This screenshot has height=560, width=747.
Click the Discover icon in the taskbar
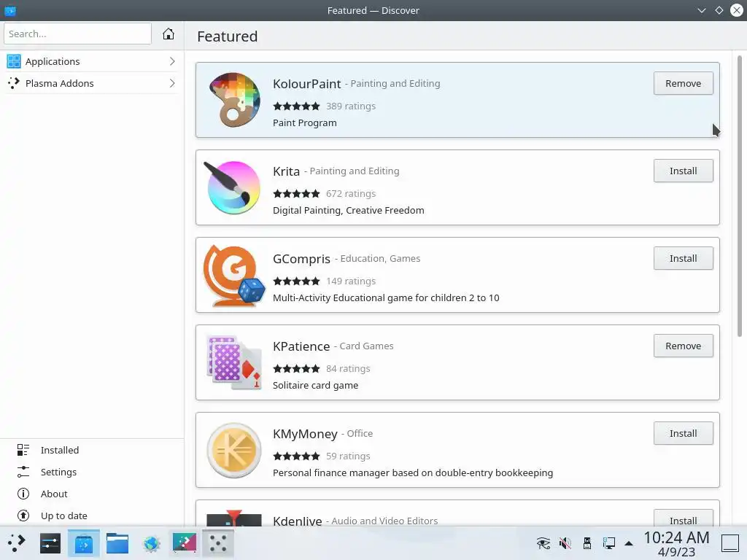tap(83, 542)
